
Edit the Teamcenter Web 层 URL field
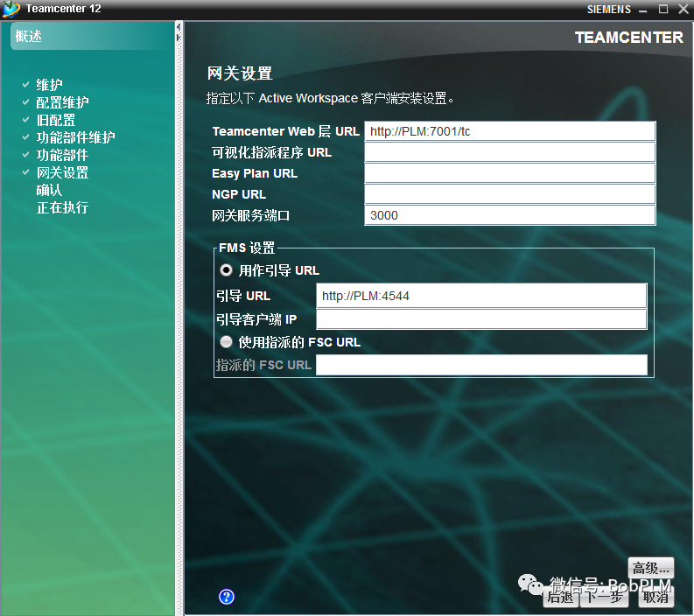pyautogui.click(x=509, y=131)
